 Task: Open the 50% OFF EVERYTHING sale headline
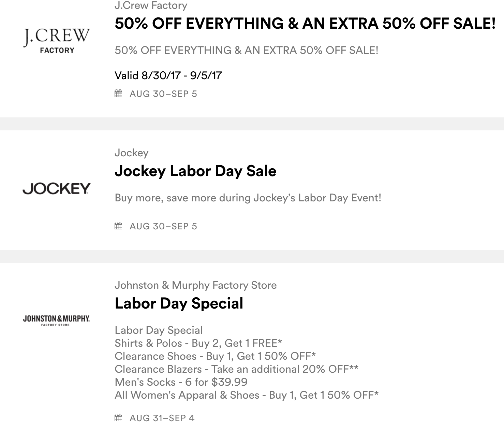[x=305, y=24]
